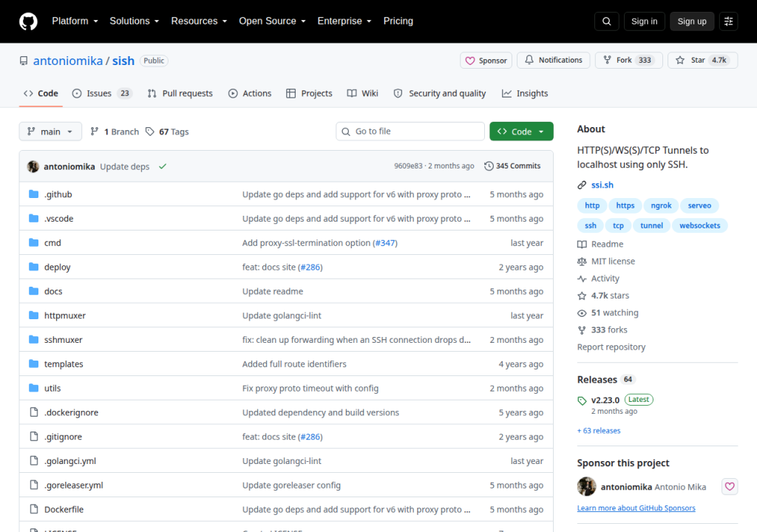Open the 333 forks link in About
Screen dimensions: 757x532
[602, 330]
